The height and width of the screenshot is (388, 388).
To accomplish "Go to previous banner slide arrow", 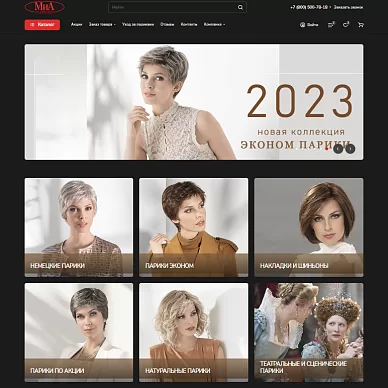I will tap(338, 149).
